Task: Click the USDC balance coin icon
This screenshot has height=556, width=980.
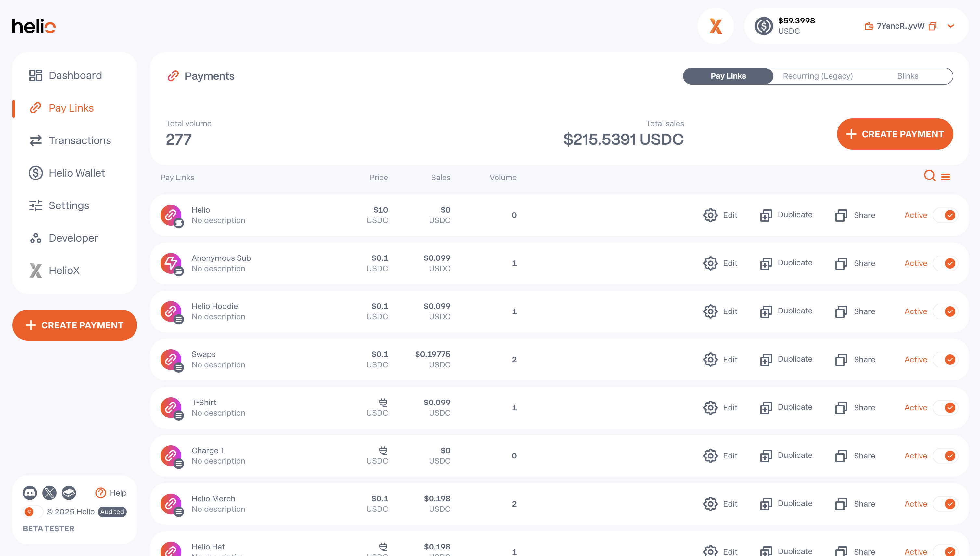Action: coord(764,26)
